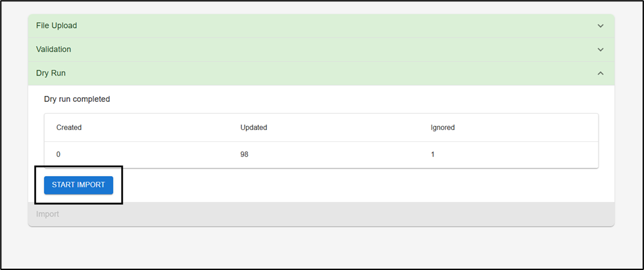Select the Created count value 0

[x=59, y=155]
